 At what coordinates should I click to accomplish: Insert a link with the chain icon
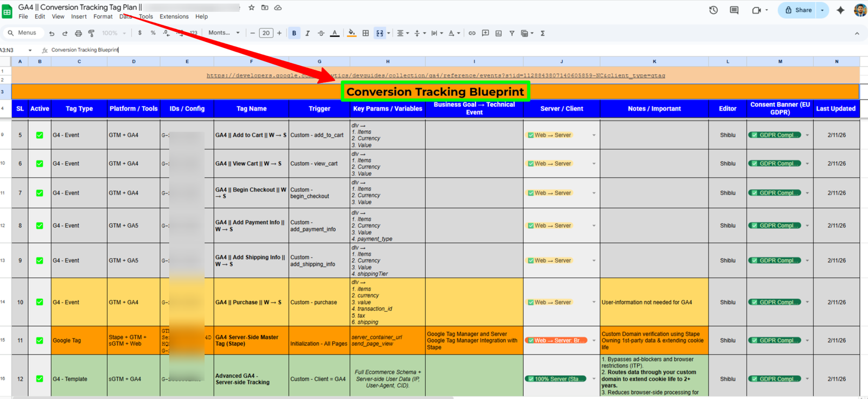point(472,33)
